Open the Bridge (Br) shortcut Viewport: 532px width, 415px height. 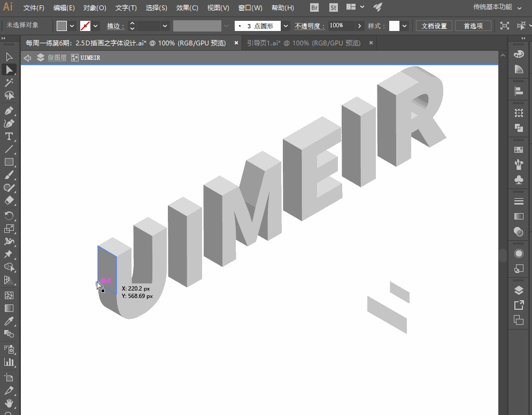click(314, 7)
